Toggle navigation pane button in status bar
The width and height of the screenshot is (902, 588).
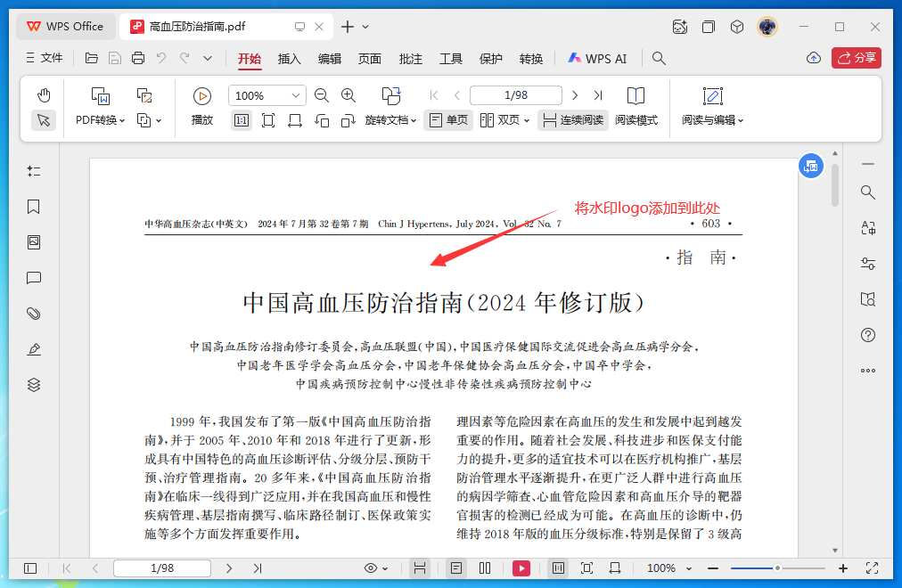pos(30,568)
